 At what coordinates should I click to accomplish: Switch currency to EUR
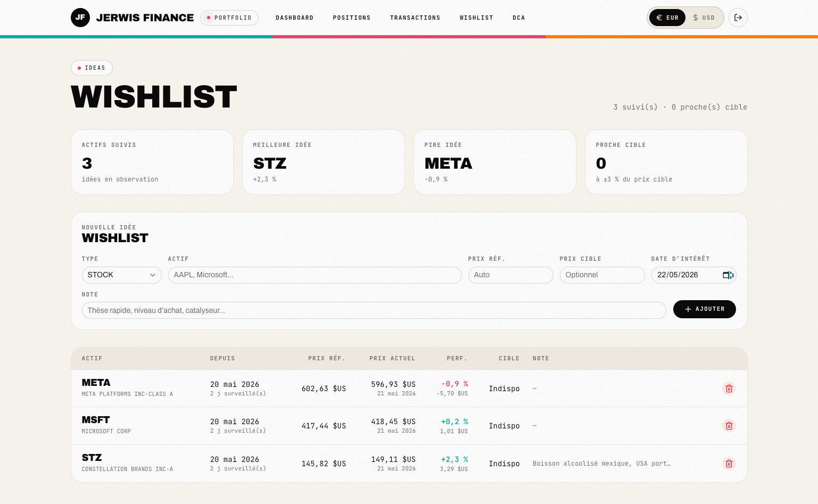point(667,18)
